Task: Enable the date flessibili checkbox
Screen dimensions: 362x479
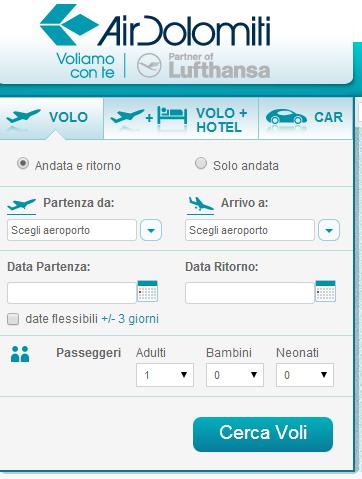Action: coord(13,319)
